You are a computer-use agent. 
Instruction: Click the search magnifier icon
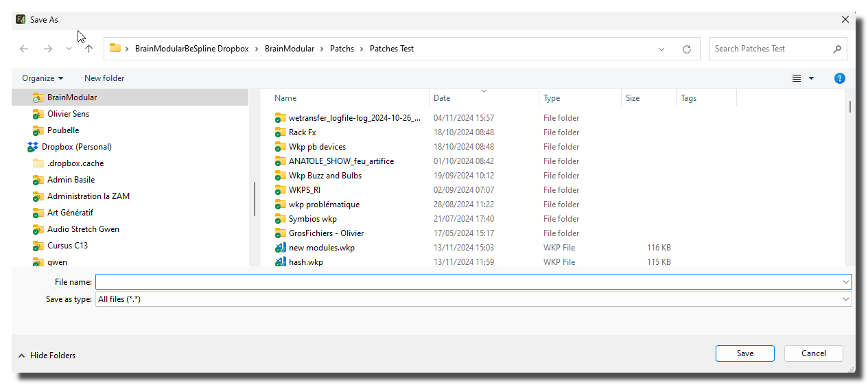tap(837, 49)
